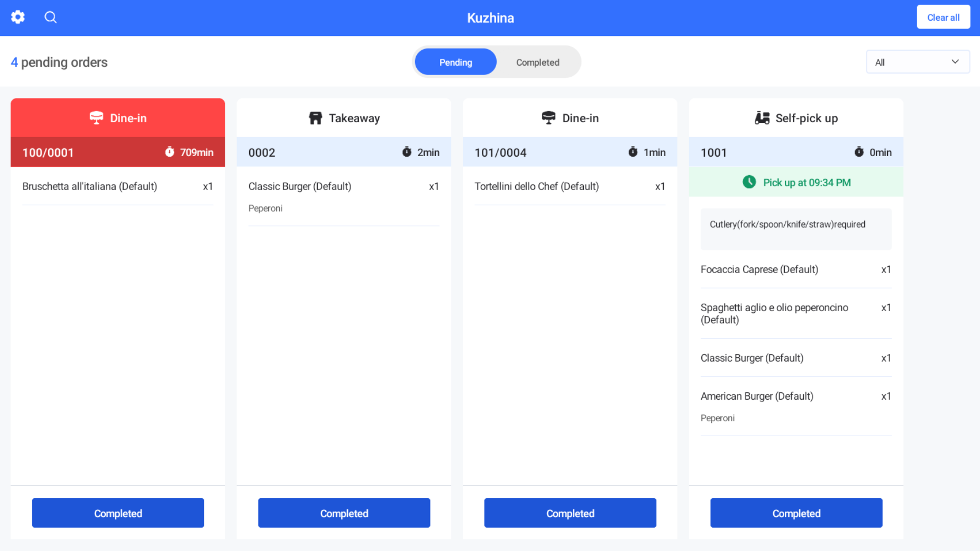
Task: Click the takeaway store icon on order 0002
Action: point(315,118)
